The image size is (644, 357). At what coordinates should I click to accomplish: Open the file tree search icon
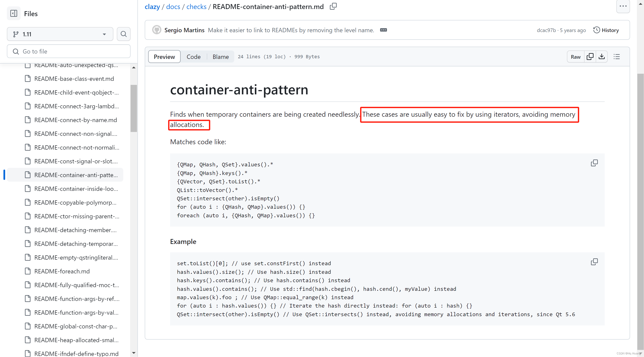pyautogui.click(x=123, y=34)
